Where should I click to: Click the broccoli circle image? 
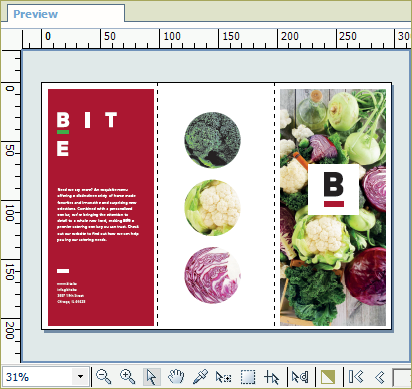(212, 140)
